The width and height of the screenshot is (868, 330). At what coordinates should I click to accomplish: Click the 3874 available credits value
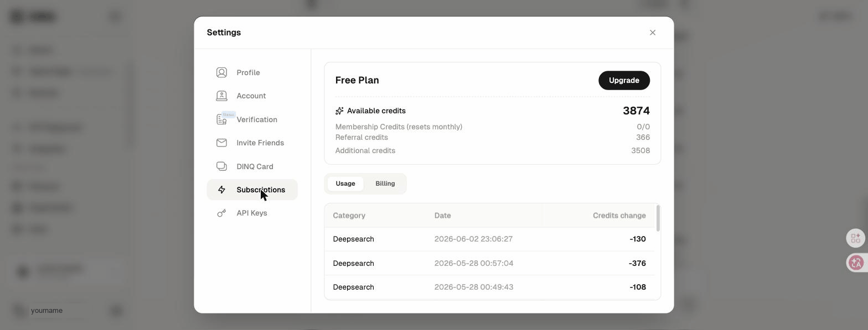pos(636,111)
